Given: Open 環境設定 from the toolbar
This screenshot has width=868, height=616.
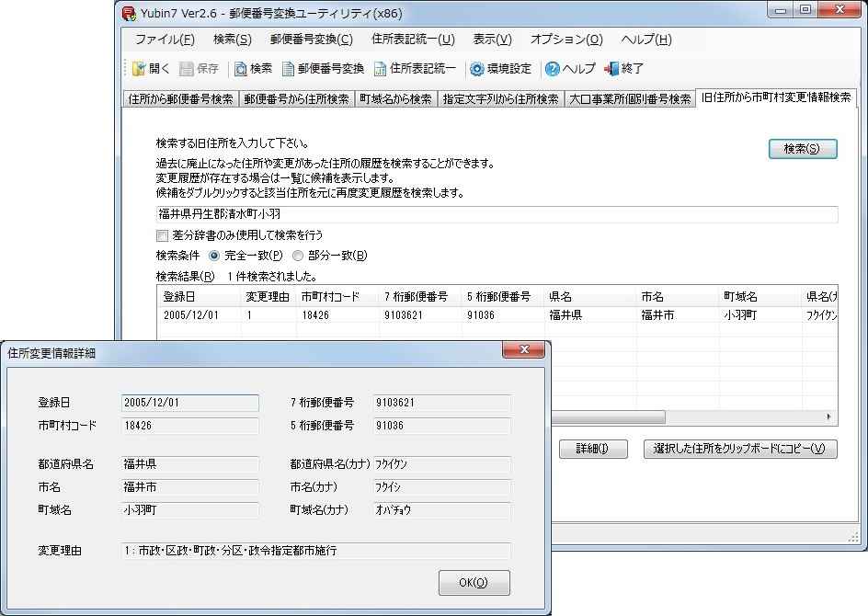Looking at the screenshot, I should pos(477,69).
